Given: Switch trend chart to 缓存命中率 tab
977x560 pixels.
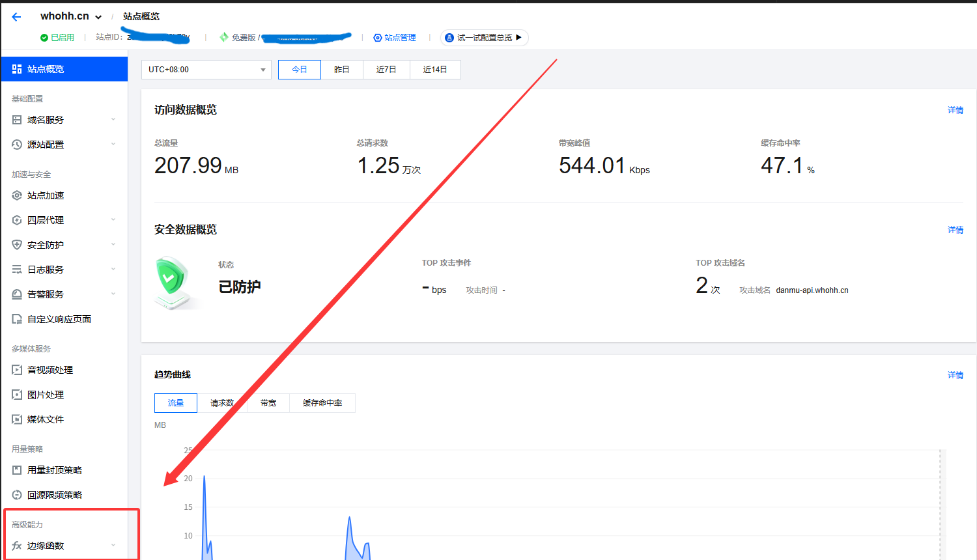Looking at the screenshot, I should coord(322,403).
